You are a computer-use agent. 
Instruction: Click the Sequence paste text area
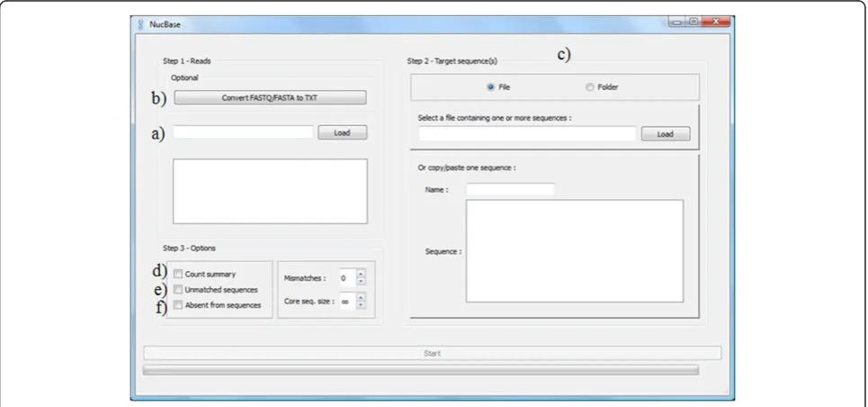[575, 251]
